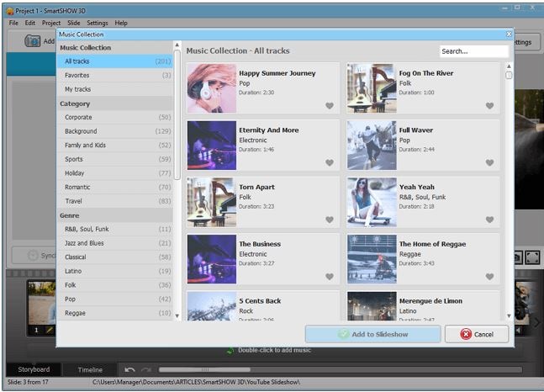Favorite The Home of Reggae heart
544x392 pixels.
pos(489,277)
